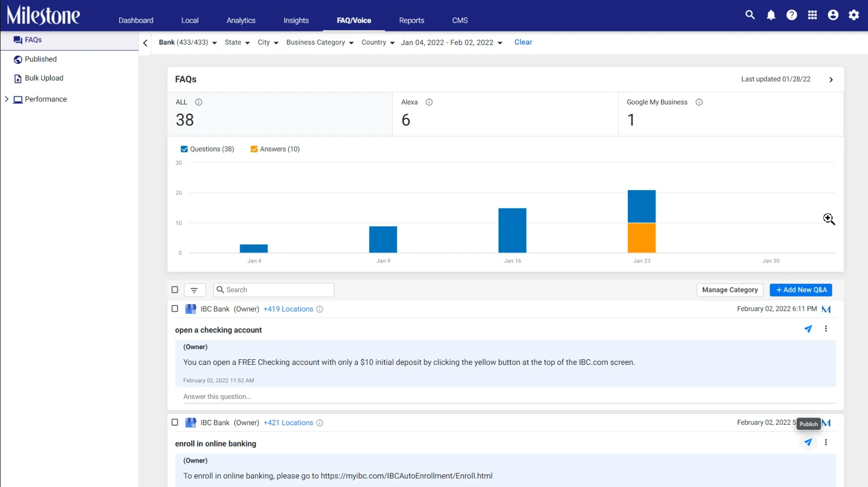This screenshot has width=868, height=487.
Task: Select the checkbox for the +421 Locations entry
Action: coord(175,422)
